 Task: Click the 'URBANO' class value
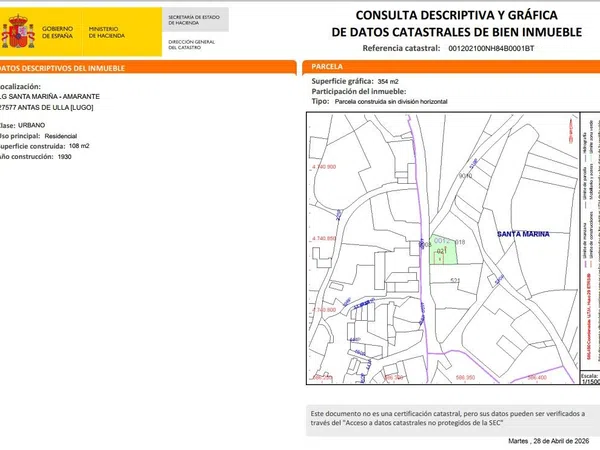pyautogui.click(x=31, y=125)
